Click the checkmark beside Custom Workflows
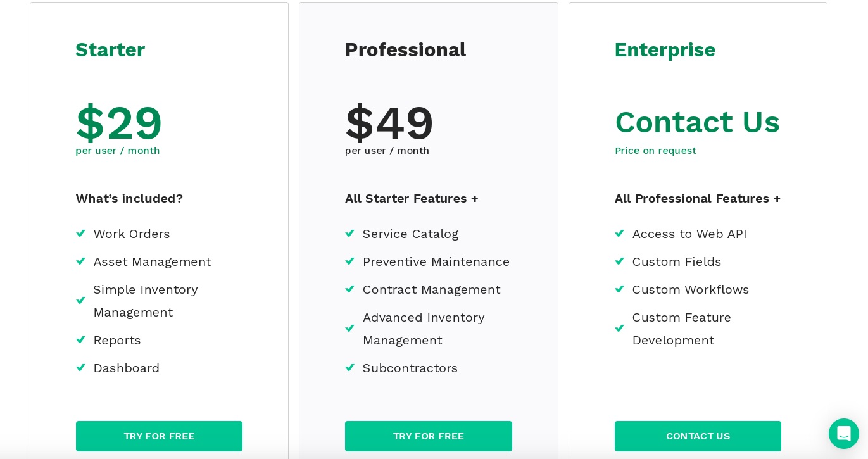The image size is (868, 459). click(x=620, y=289)
